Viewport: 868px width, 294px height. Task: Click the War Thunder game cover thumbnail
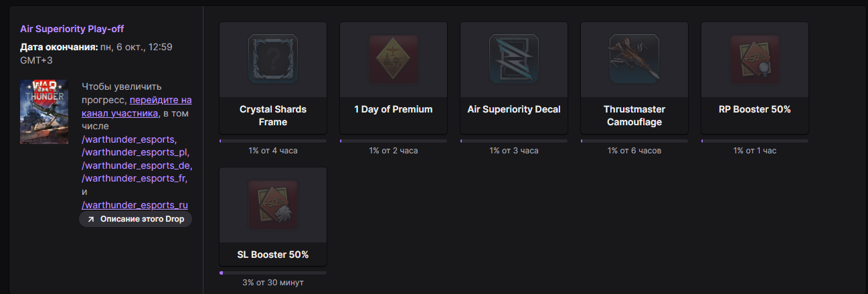click(x=44, y=112)
